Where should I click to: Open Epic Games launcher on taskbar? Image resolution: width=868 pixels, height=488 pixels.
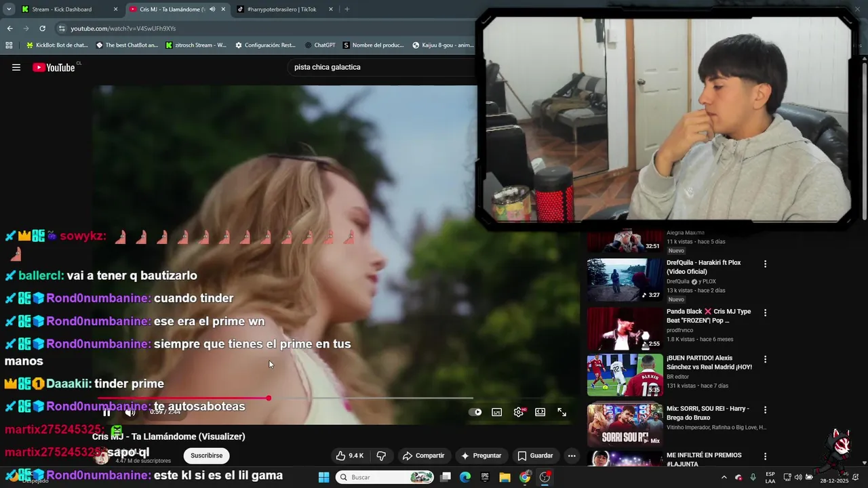485,477
